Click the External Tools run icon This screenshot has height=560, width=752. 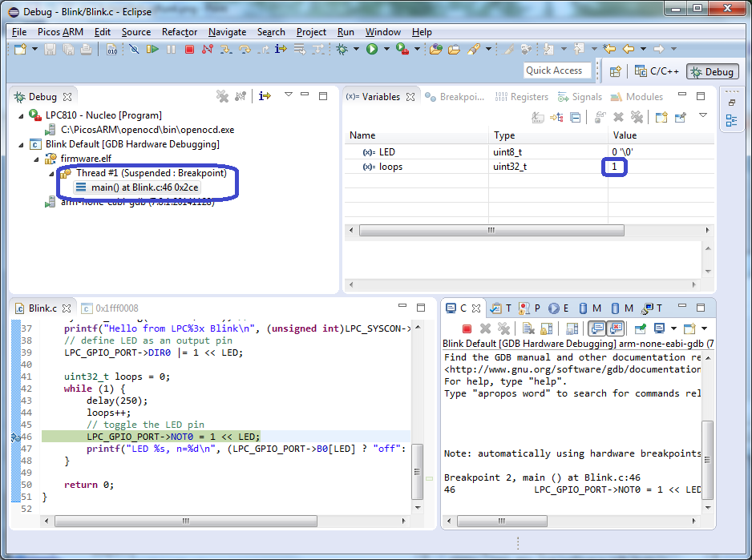click(402, 49)
